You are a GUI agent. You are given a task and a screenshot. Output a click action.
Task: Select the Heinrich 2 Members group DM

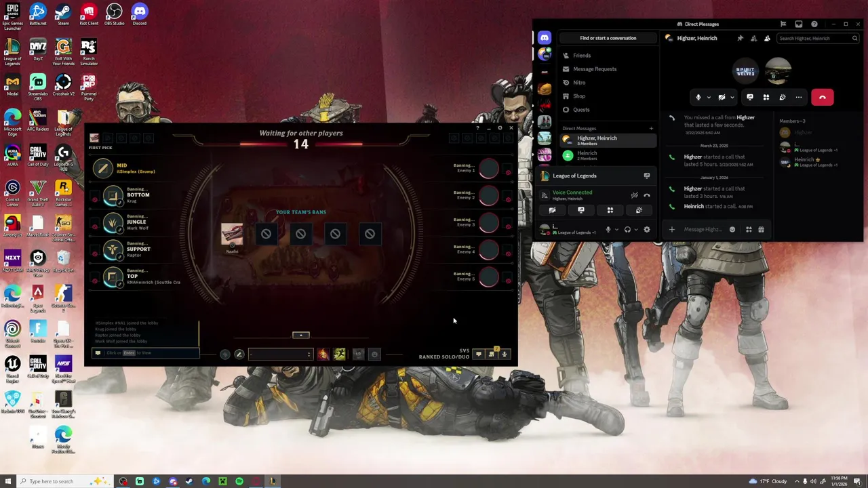click(608, 156)
